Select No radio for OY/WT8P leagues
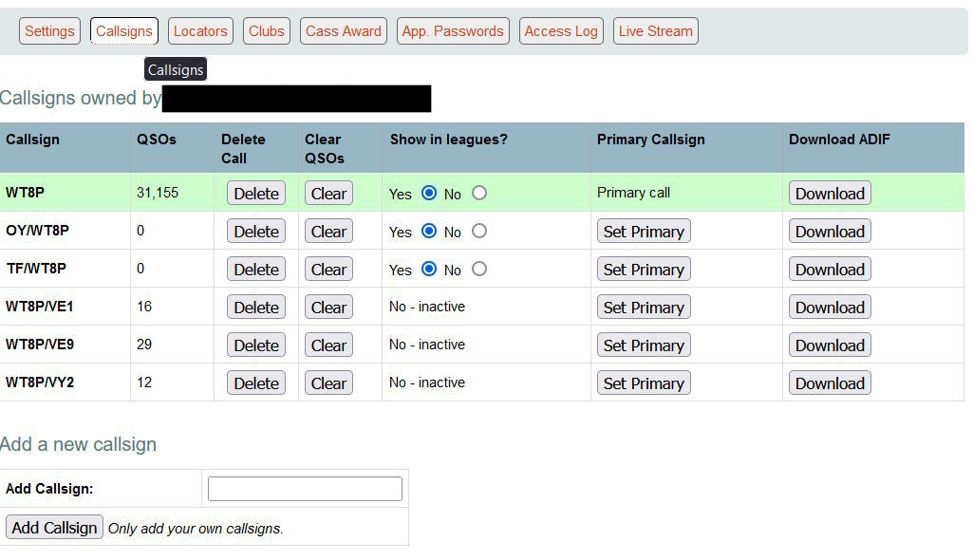The image size is (973, 560). pos(479,231)
